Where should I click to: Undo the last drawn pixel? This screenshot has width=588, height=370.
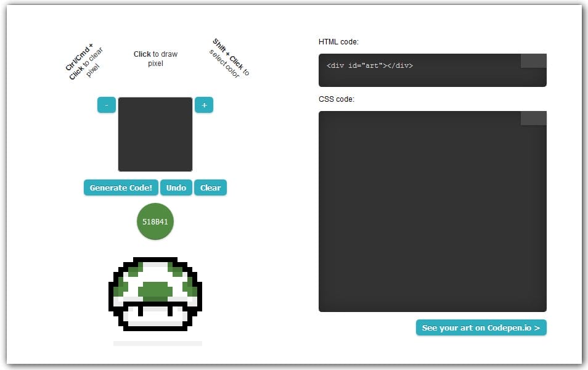click(x=176, y=187)
